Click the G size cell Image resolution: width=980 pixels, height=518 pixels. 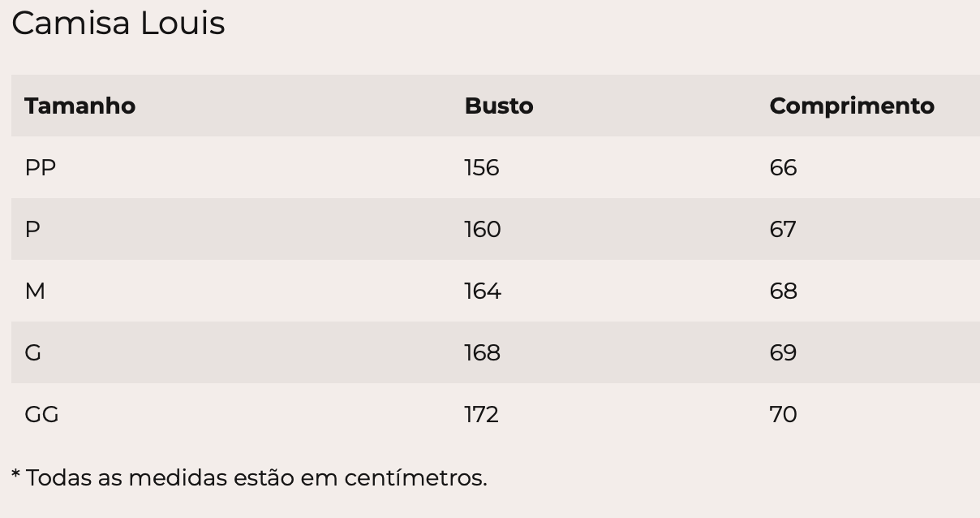coord(33,352)
